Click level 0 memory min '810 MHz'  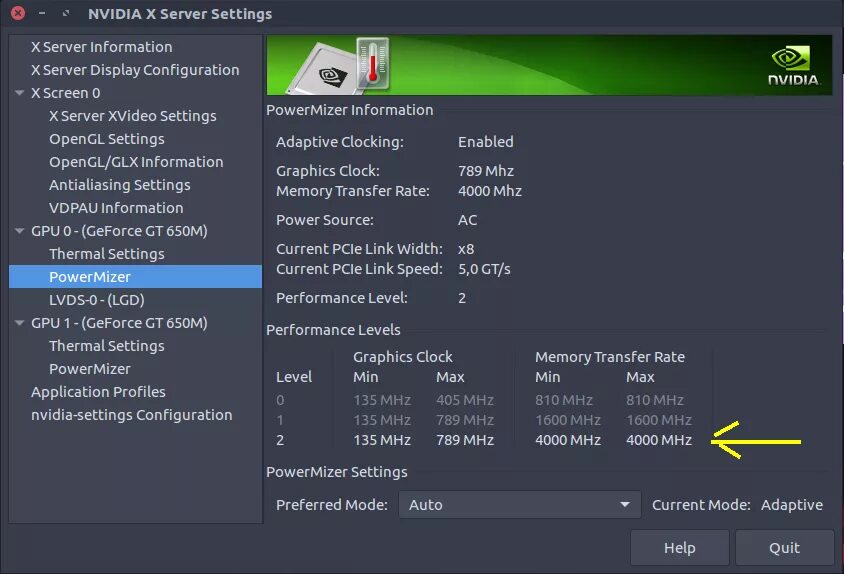tap(564, 400)
